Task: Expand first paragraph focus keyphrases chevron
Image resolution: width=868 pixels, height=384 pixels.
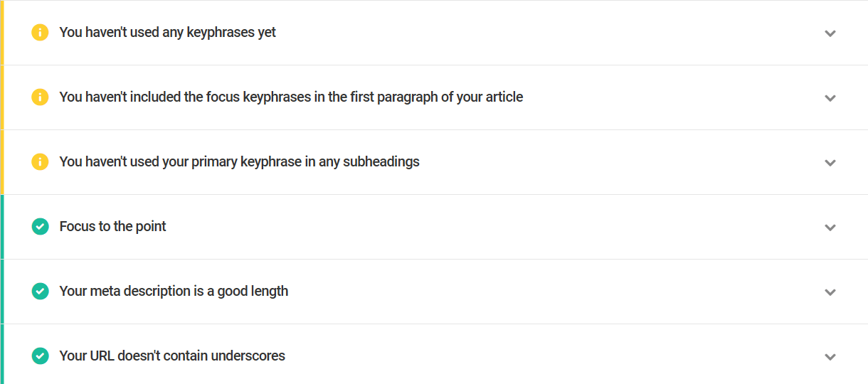Action: (830, 98)
